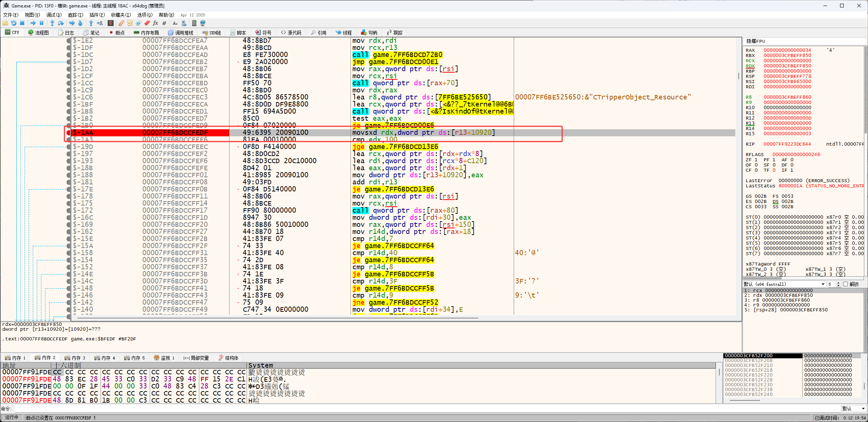Enable the 解锁 unlock checkbox

845,284
